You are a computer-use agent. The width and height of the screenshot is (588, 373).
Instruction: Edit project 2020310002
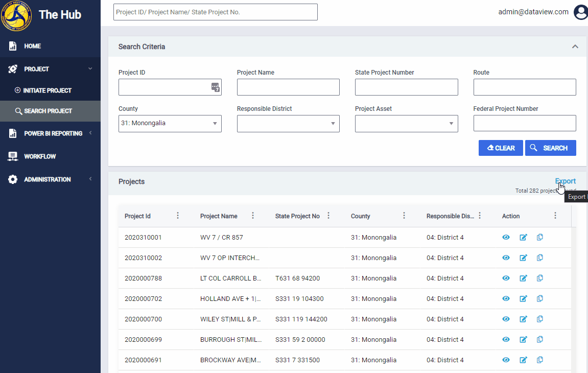[523, 258]
